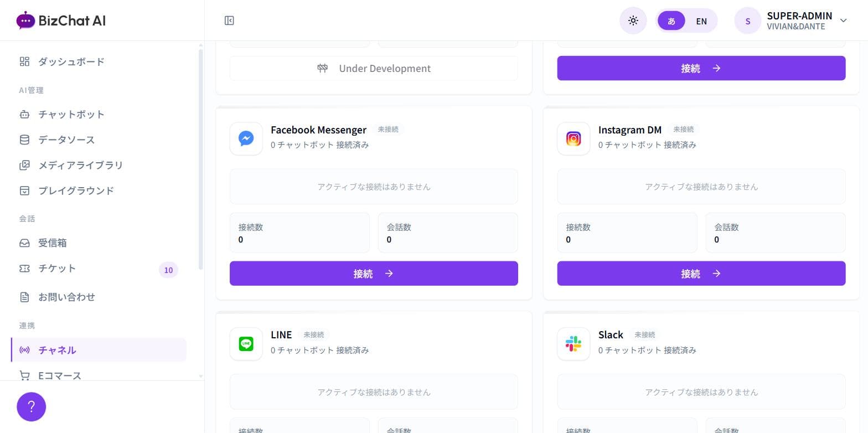Connect Facebook Messenger with 接続 button
Screen dimensions: 868x433
click(x=374, y=274)
